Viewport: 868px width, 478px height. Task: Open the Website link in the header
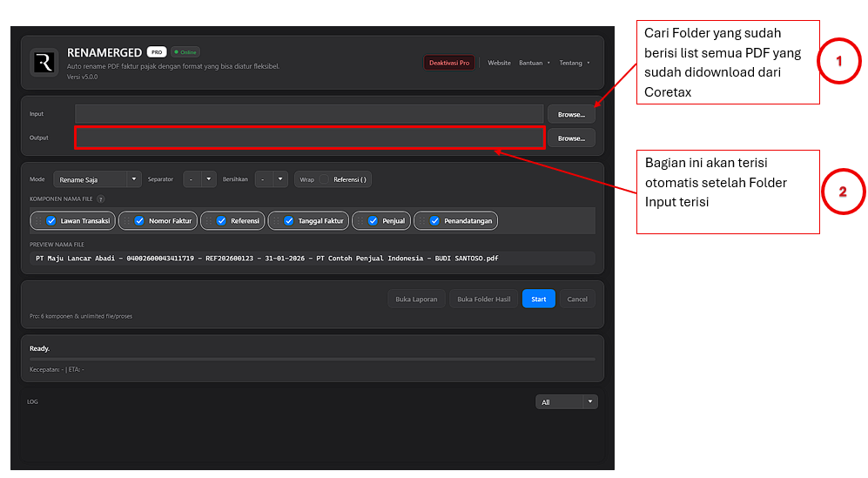click(499, 63)
